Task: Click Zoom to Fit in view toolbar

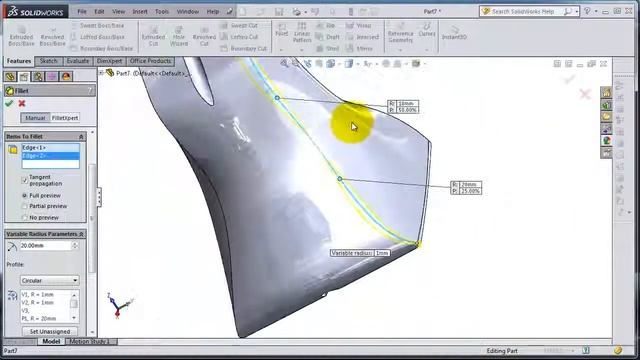Action: (x=284, y=64)
